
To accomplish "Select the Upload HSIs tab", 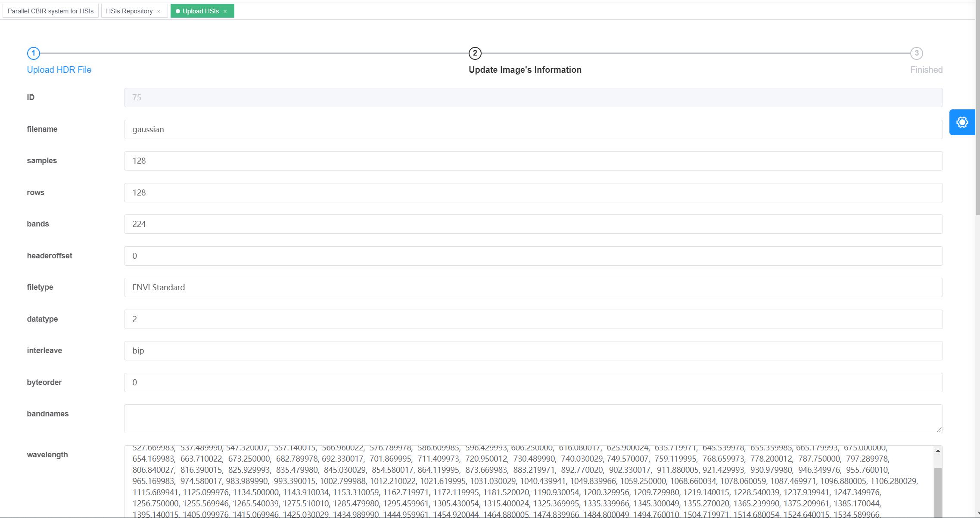I will [200, 11].
